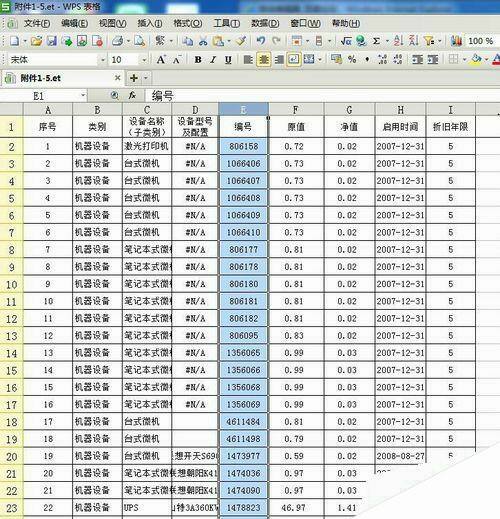Click the zoom percentage 100 % box
500x519 pixels.
coord(481,41)
